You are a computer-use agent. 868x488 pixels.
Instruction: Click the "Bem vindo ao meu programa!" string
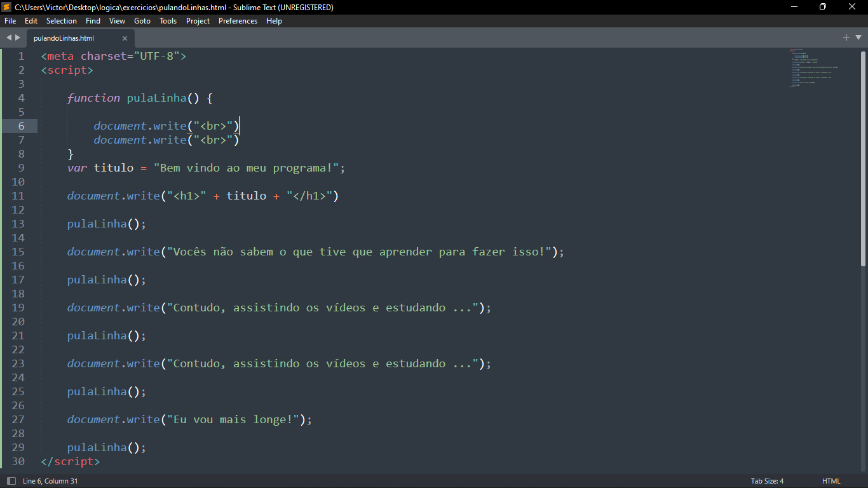246,168
